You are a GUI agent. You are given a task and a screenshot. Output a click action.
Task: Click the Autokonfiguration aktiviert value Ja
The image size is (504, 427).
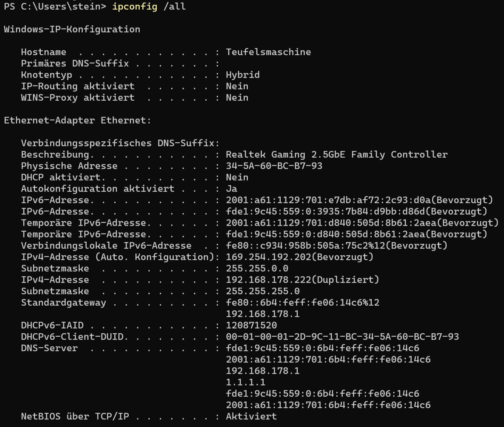[x=231, y=189]
